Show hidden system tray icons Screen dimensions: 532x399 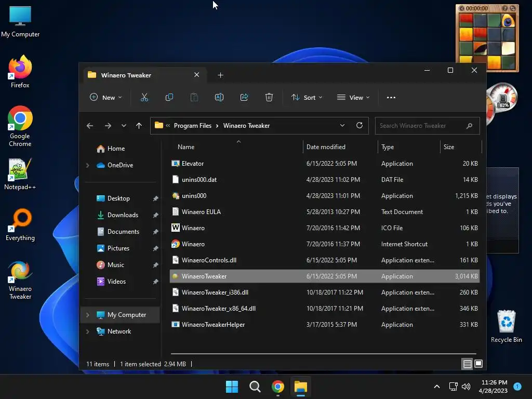pyautogui.click(x=437, y=387)
